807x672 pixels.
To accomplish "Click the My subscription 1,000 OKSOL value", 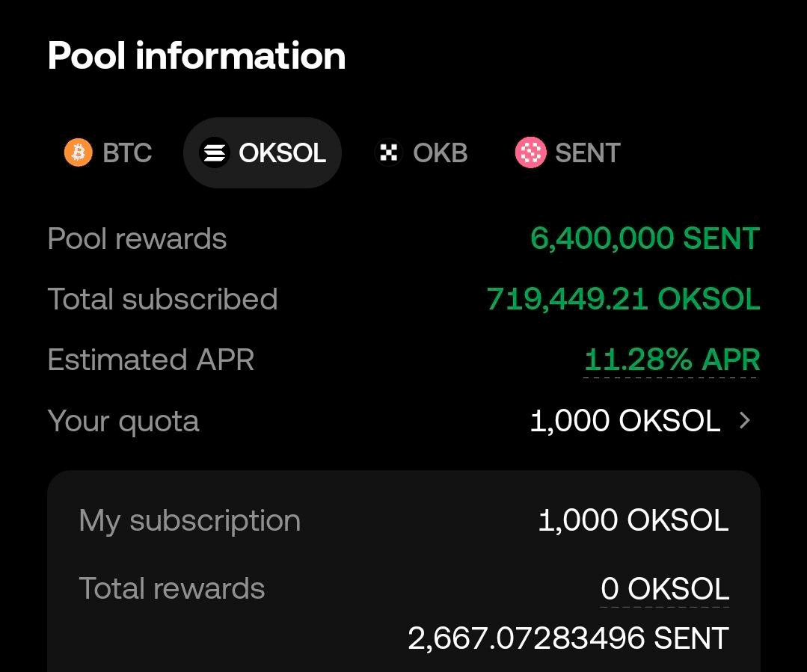I will (633, 520).
